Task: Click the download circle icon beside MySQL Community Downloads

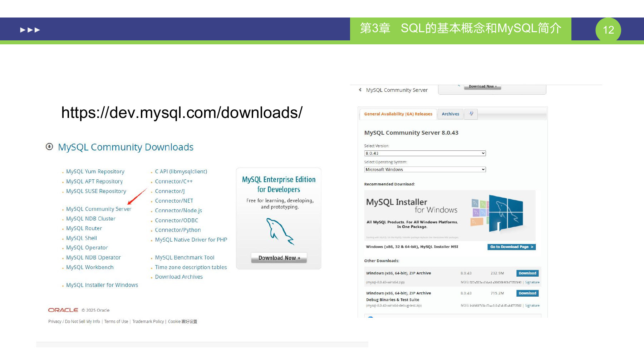Action: [49, 147]
